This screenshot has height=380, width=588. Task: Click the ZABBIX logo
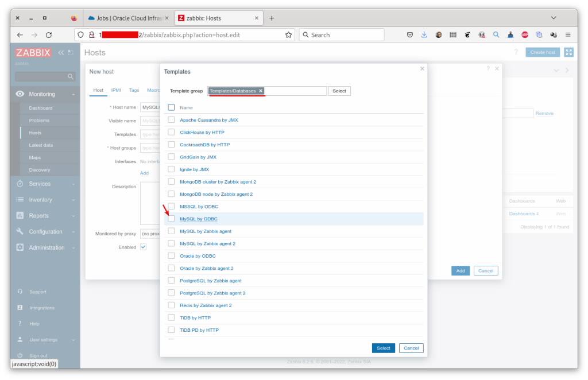point(33,52)
